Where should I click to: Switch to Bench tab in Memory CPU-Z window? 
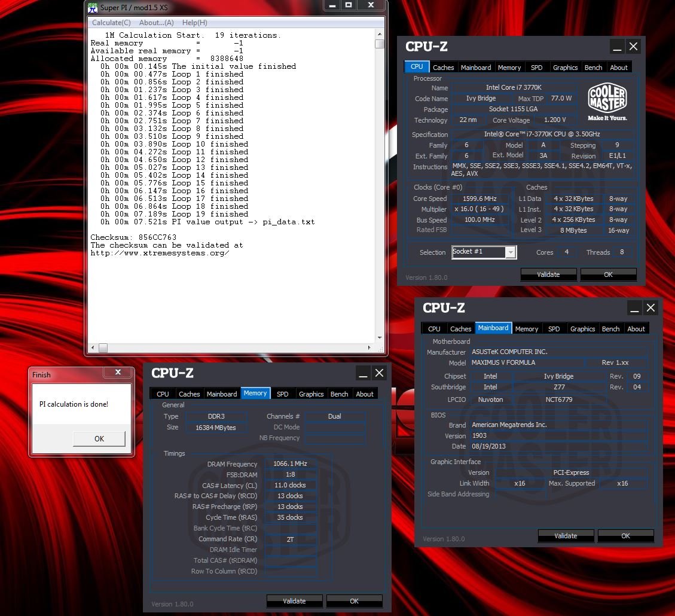[339, 394]
